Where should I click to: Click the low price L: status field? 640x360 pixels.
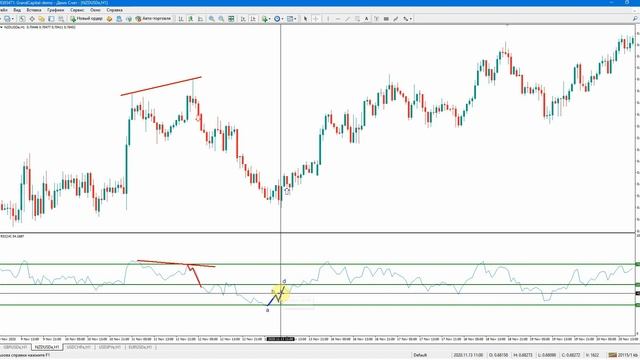pyautogui.click(x=547, y=355)
